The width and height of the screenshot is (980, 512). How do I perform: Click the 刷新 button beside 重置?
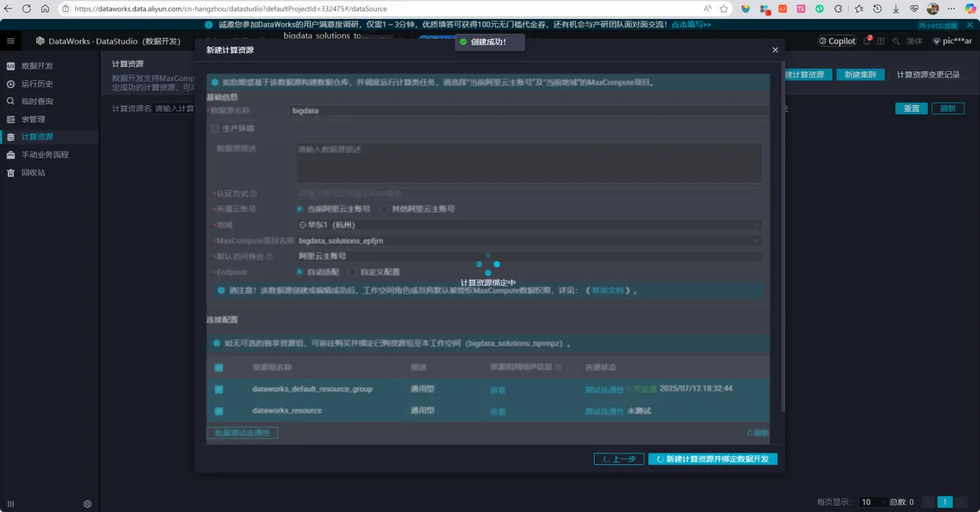tap(948, 108)
